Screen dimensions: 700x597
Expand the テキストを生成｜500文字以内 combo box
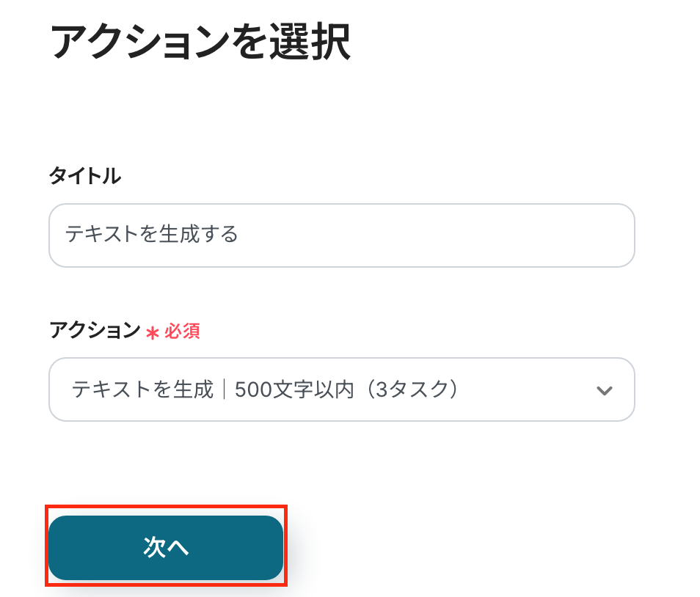pyautogui.click(x=341, y=389)
